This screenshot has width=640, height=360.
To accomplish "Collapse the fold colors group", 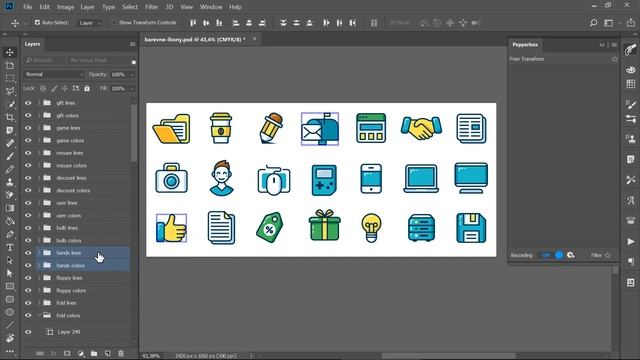I will [x=39, y=315].
